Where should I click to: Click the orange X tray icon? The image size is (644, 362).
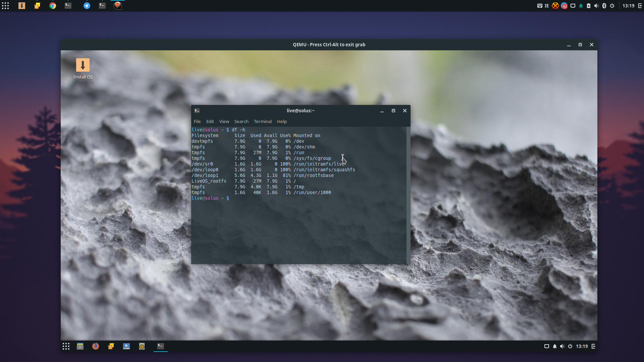pyautogui.click(x=555, y=6)
